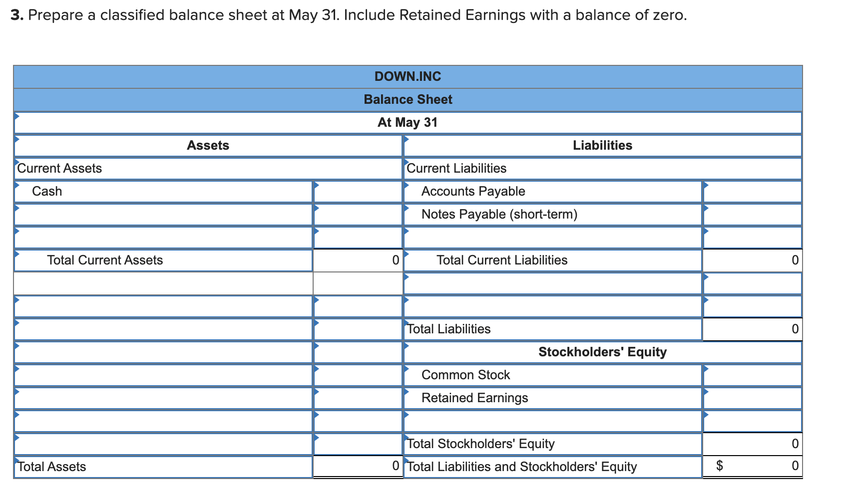Select the Total Current Assets label cell

pyautogui.click(x=163, y=260)
